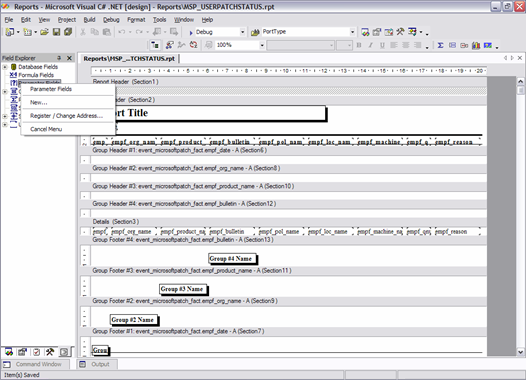
Task: Open the Build menu
Action: [89, 20]
